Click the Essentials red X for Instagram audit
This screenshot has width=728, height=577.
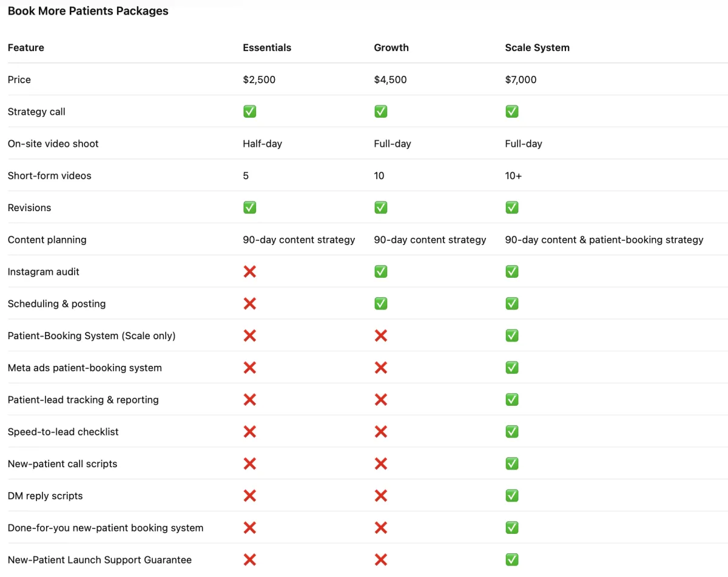249,272
